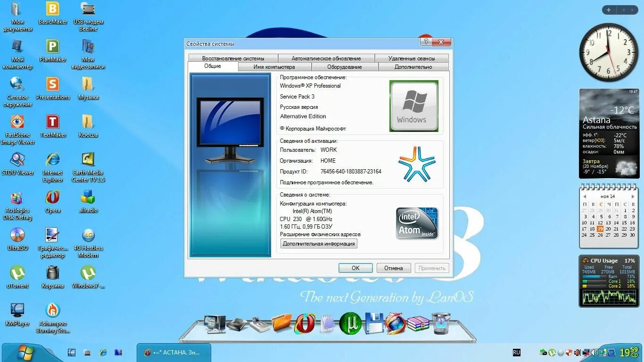
Task: Go to next month in calendar gadget
Action: pos(633,196)
